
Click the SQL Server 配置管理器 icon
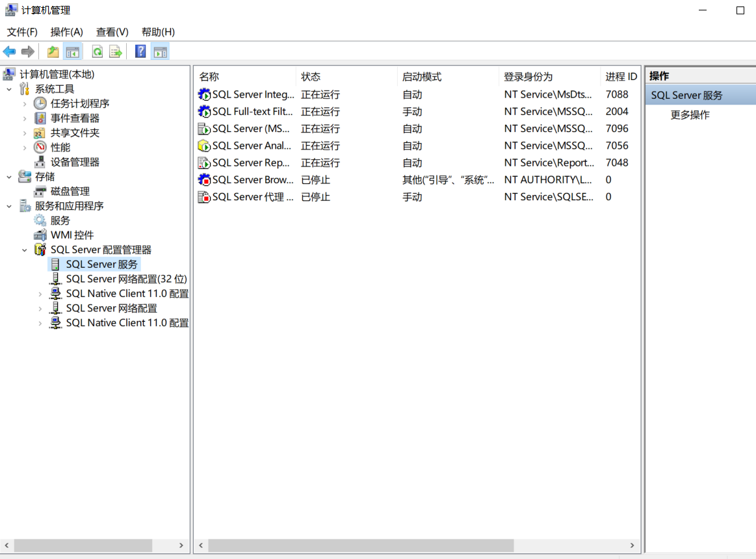click(40, 250)
